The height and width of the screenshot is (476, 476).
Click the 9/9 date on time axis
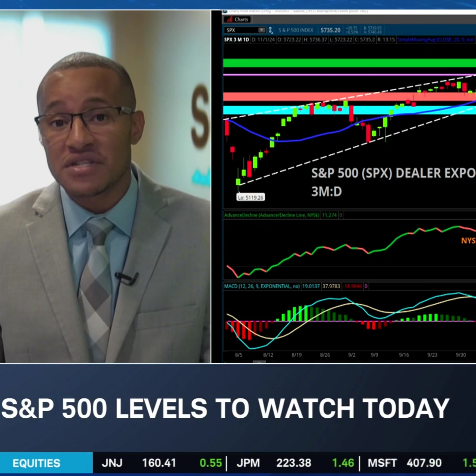click(x=374, y=355)
